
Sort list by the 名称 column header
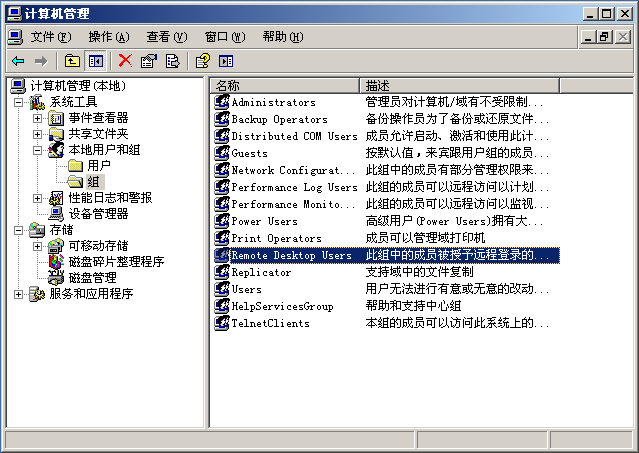coord(285,86)
